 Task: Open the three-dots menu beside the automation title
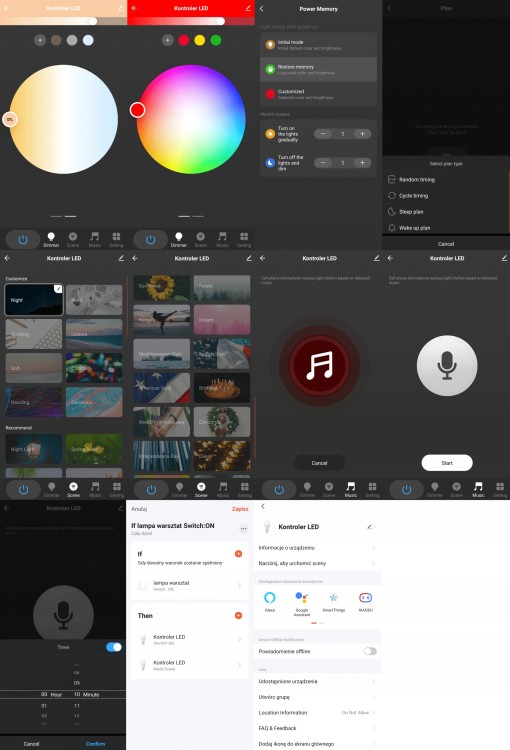(x=244, y=529)
